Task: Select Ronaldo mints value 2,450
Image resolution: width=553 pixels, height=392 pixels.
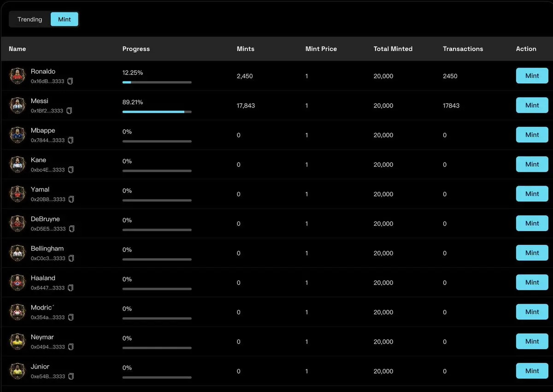Action: (245, 76)
